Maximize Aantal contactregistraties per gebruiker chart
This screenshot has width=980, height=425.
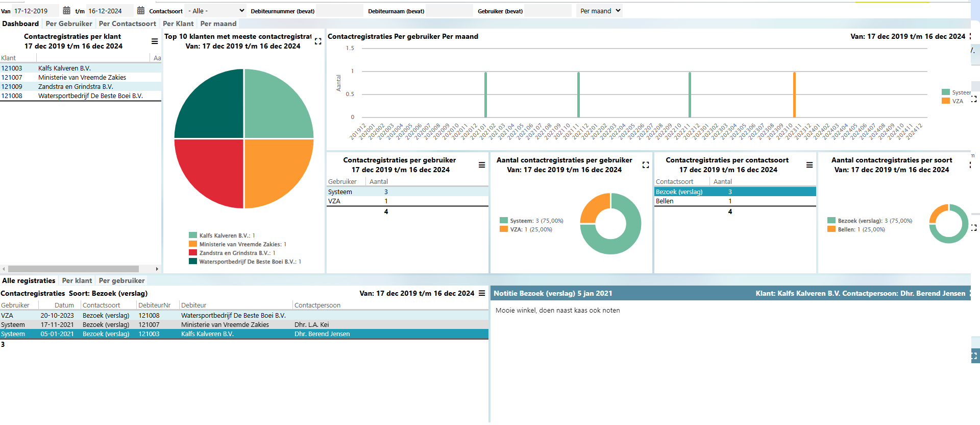pos(646,165)
